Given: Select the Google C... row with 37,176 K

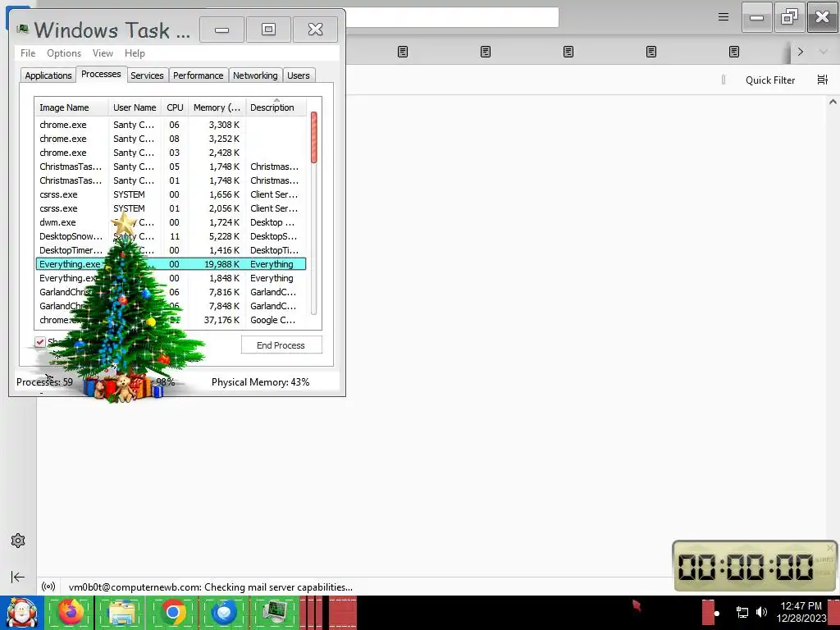Looking at the screenshot, I should coord(171,319).
